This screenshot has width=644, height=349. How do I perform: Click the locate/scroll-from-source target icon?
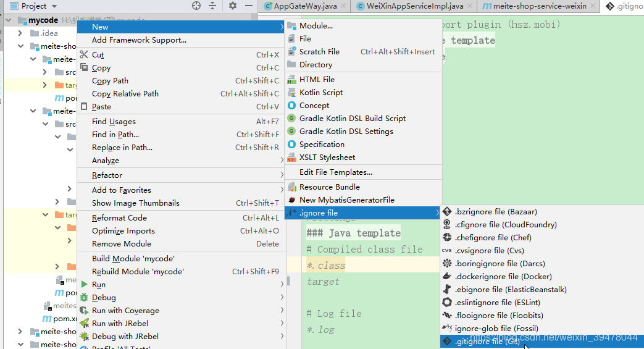click(196, 6)
